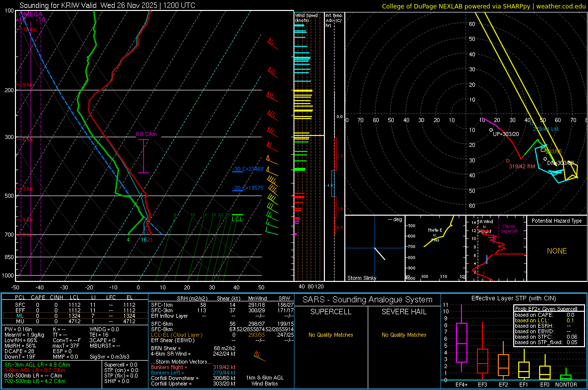Click the '700-500mb LR = 4.2 C/km' line
The image size is (588, 390).
(35, 381)
